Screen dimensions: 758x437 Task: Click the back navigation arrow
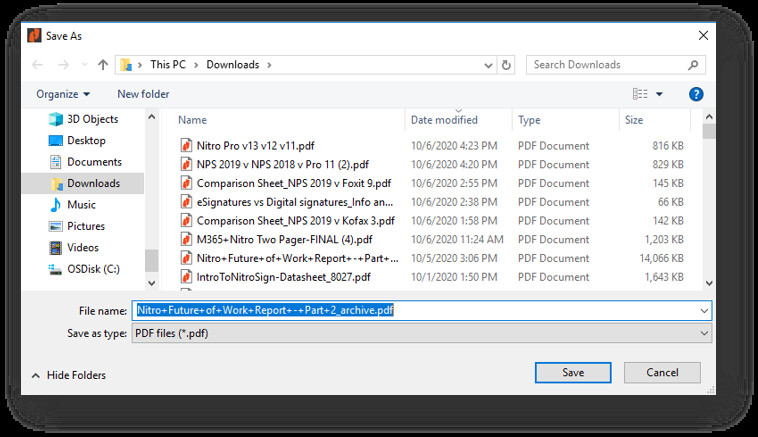(37, 65)
